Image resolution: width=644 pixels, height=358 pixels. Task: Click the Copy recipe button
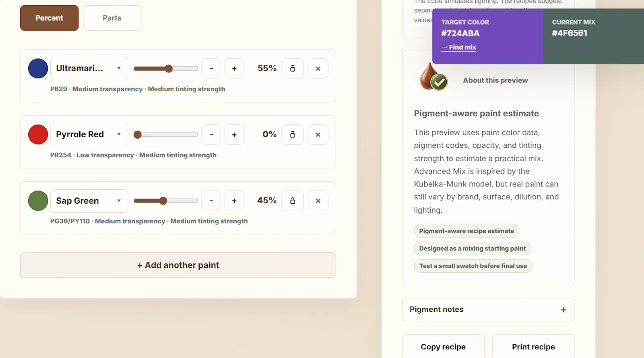pyautogui.click(x=443, y=346)
